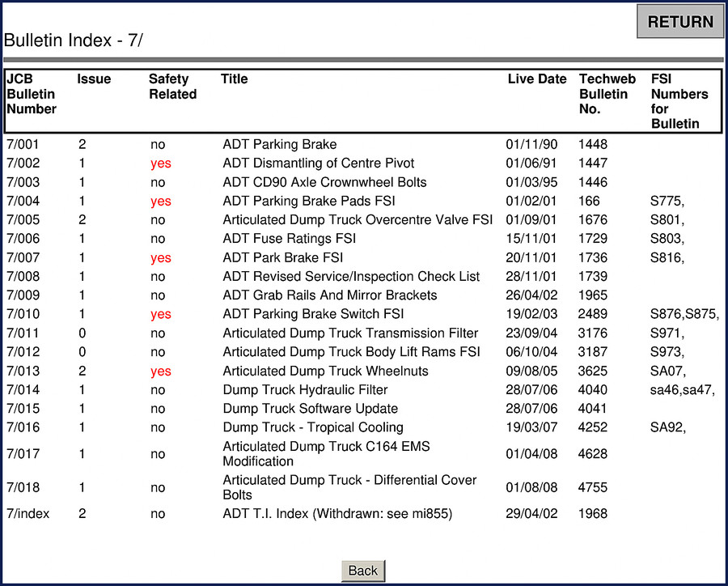Select the 7/index bulletin entry
Screen dimensions: 728x586
[28, 513]
